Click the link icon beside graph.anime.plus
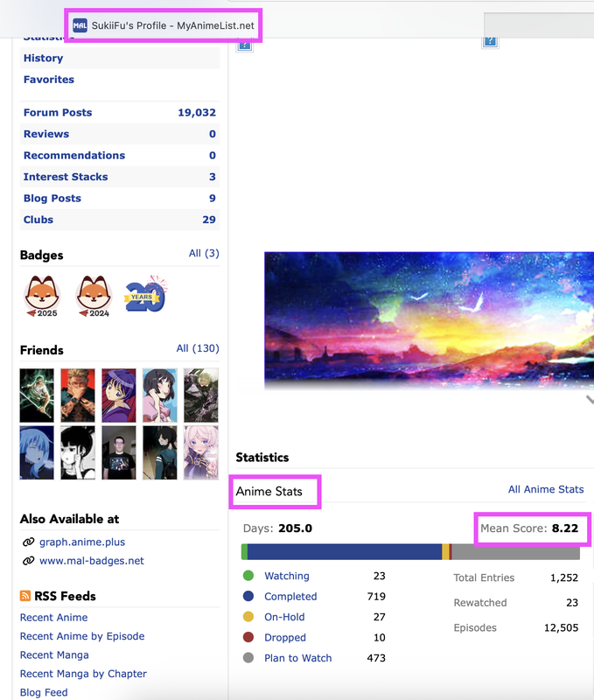 coord(28,542)
